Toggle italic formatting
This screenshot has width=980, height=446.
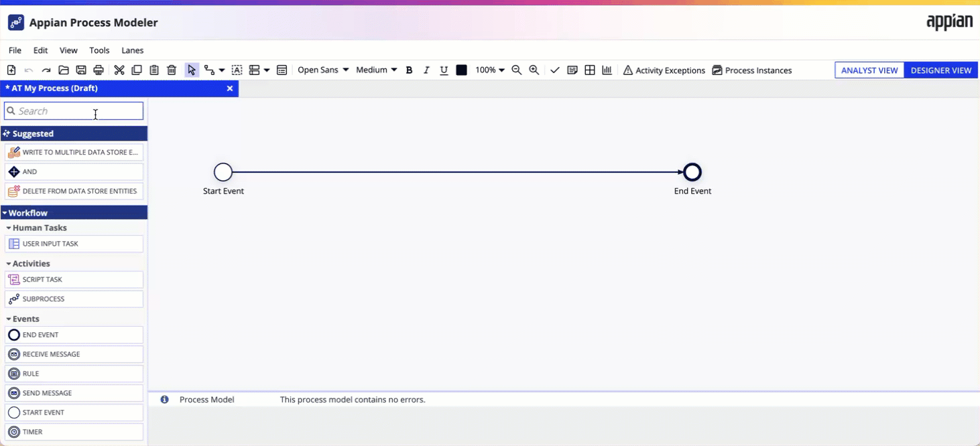coord(426,70)
